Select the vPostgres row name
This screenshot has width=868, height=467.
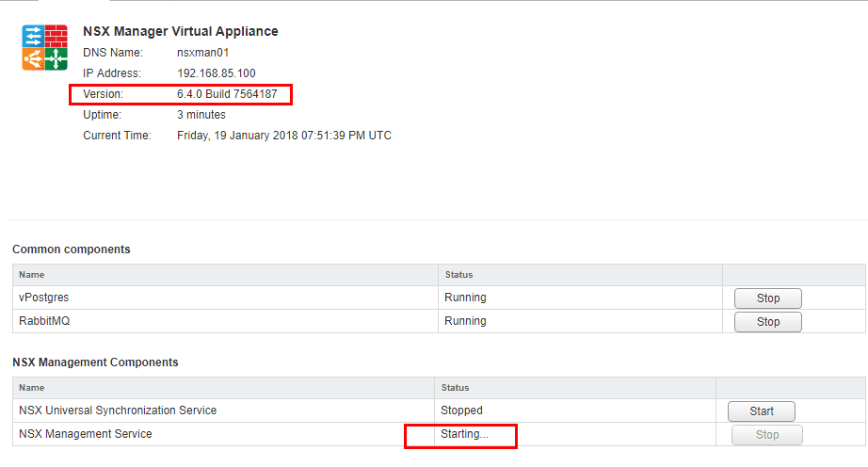(43, 298)
